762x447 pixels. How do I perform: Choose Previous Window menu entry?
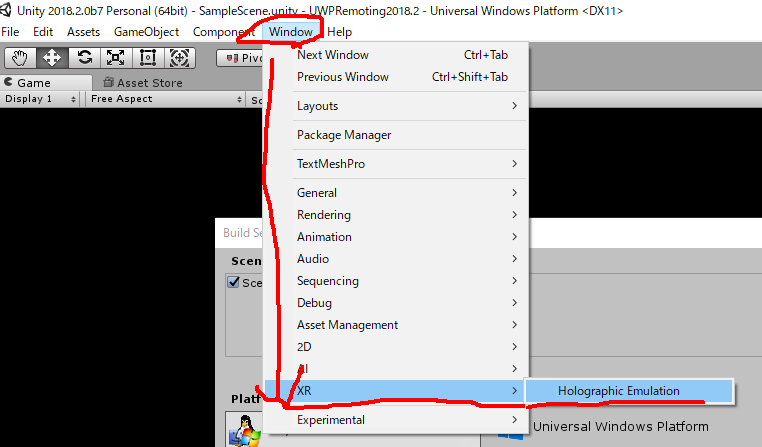click(395, 77)
